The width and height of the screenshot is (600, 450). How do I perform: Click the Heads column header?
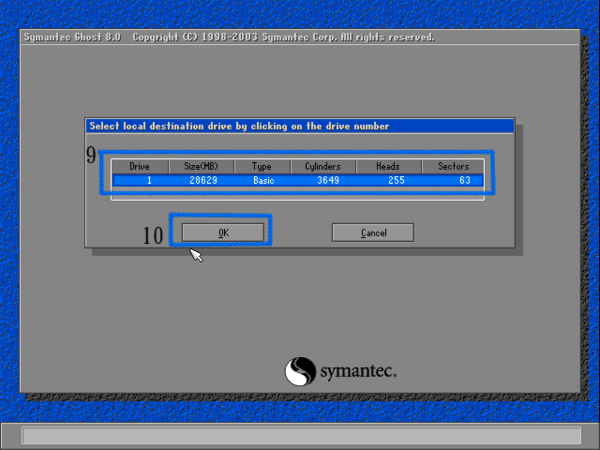click(388, 166)
